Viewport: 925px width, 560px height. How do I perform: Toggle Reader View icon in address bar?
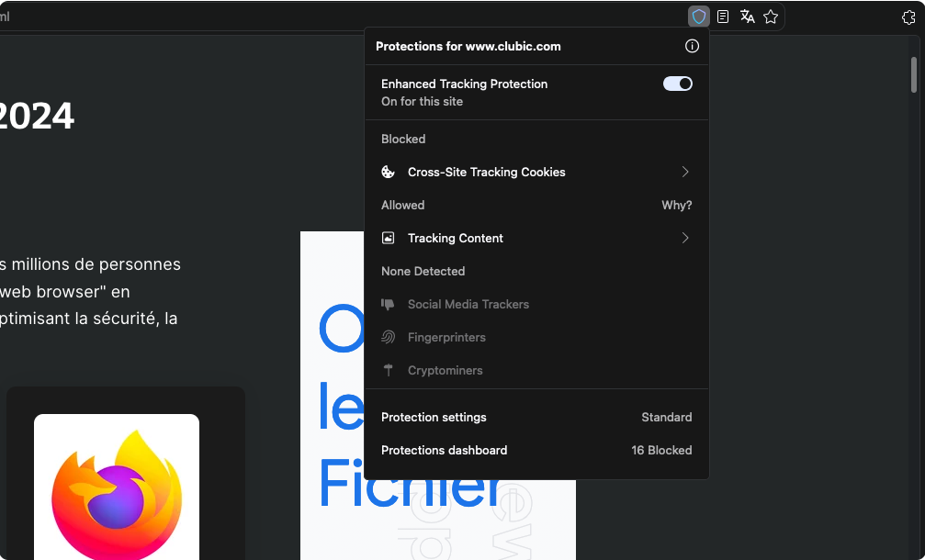point(723,17)
